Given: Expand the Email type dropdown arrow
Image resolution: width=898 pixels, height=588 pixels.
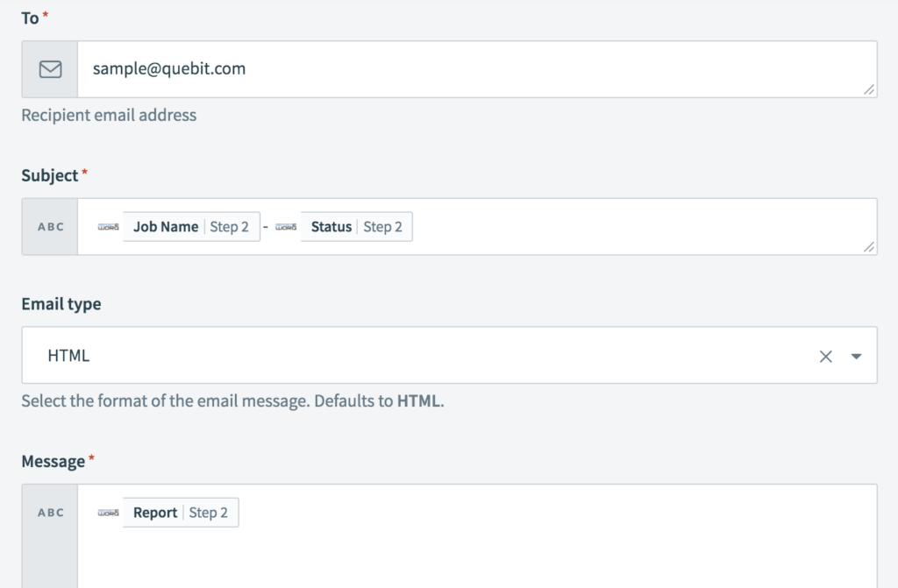Looking at the screenshot, I should 857,356.
